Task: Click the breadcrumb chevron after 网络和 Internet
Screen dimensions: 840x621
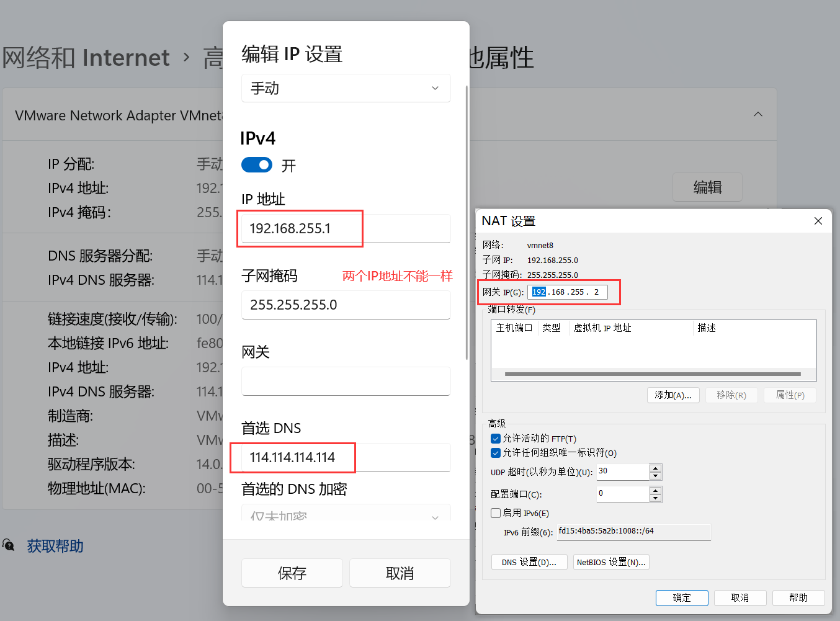Action: tap(187, 58)
